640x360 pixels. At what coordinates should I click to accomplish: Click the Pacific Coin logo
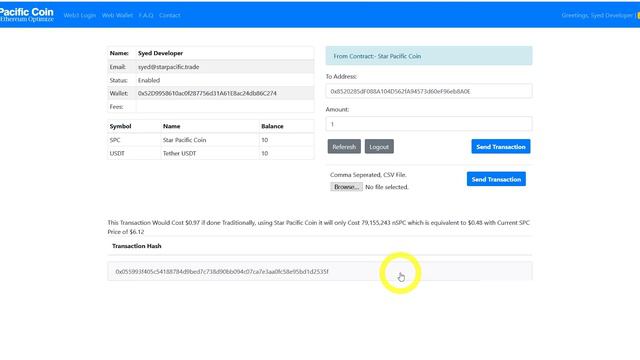tap(27, 15)
